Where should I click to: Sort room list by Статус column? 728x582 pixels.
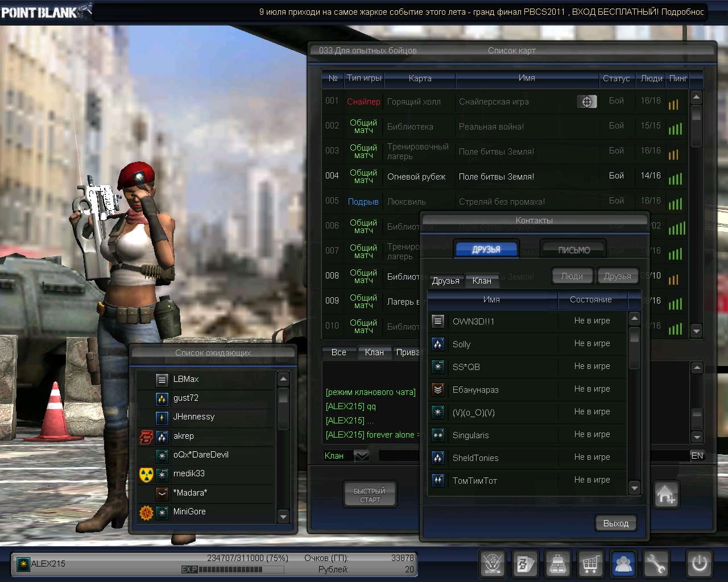click(616, 78)
